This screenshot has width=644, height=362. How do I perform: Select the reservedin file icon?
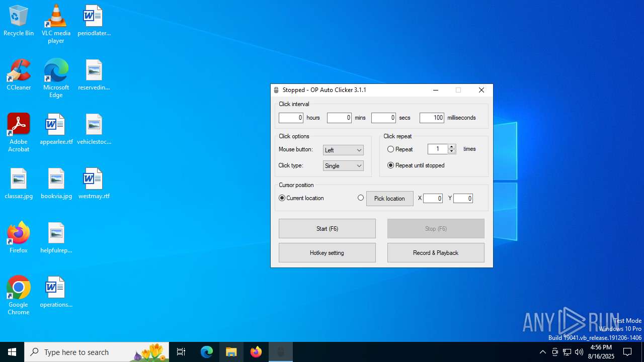tap(94, 75)
